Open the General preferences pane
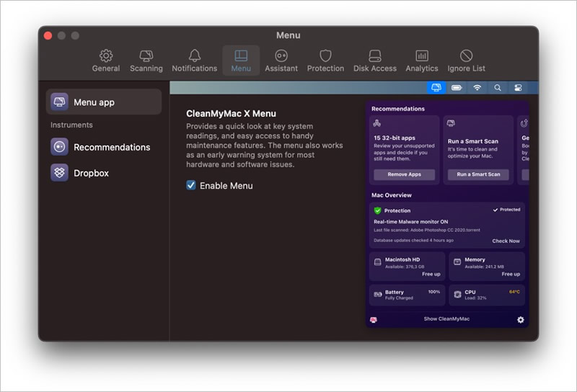The height and width of the screenshot is (392, 577). [106, 61]
